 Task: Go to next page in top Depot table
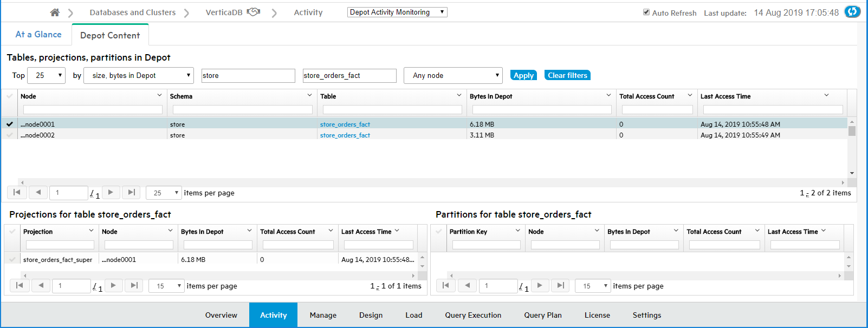point(111,192)
